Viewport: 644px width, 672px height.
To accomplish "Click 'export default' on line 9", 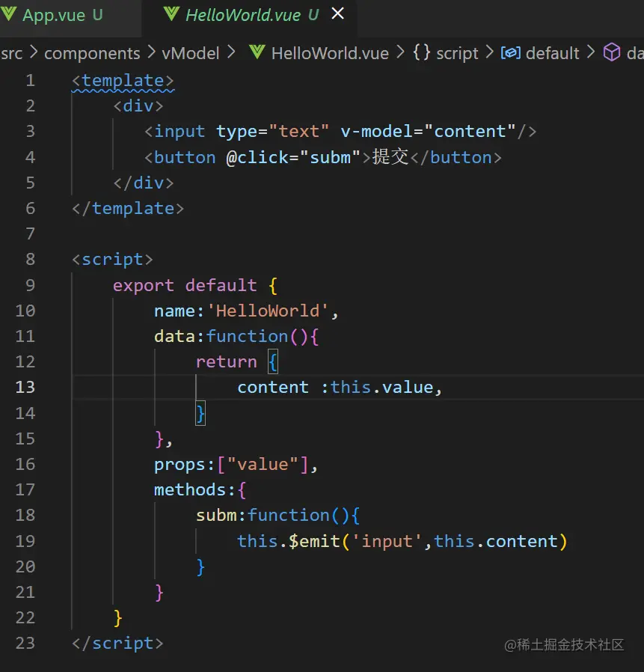I will [x=185, y=285].
